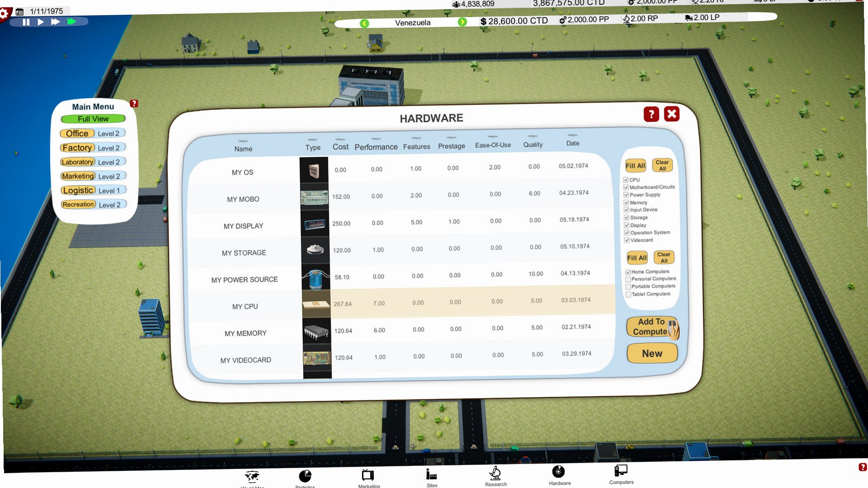Open the World Map icon
The image size is (868, 488).
pyautogui.click(x=252, y=477)
